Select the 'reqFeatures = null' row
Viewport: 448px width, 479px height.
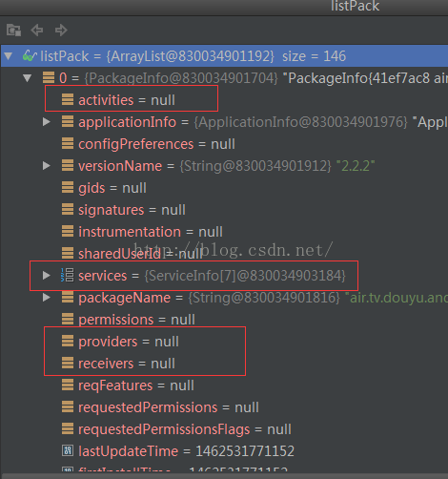(136, 385)
